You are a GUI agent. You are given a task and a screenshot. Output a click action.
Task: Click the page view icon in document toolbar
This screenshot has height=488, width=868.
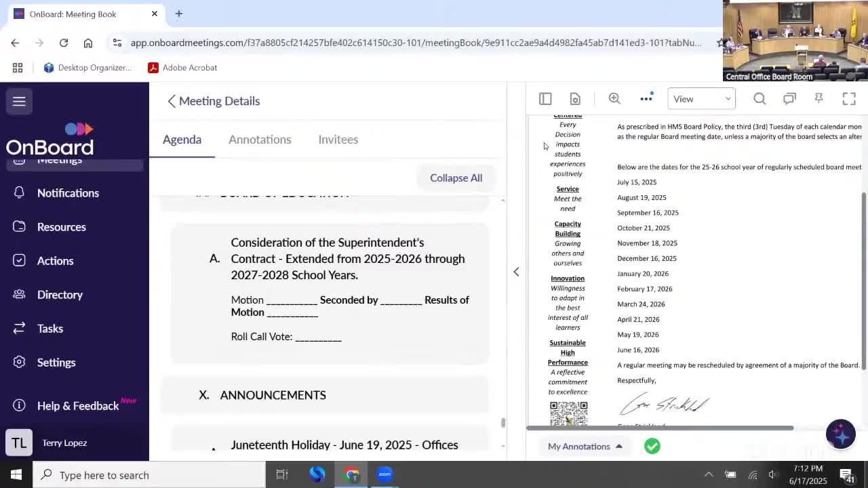pos(575,99)
